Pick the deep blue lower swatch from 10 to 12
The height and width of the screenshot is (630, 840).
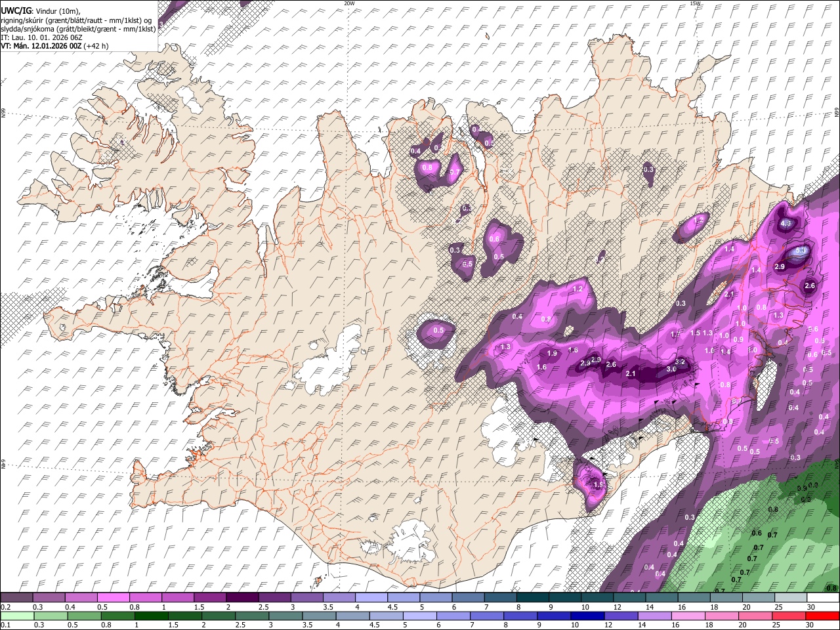tap(588, 616)
